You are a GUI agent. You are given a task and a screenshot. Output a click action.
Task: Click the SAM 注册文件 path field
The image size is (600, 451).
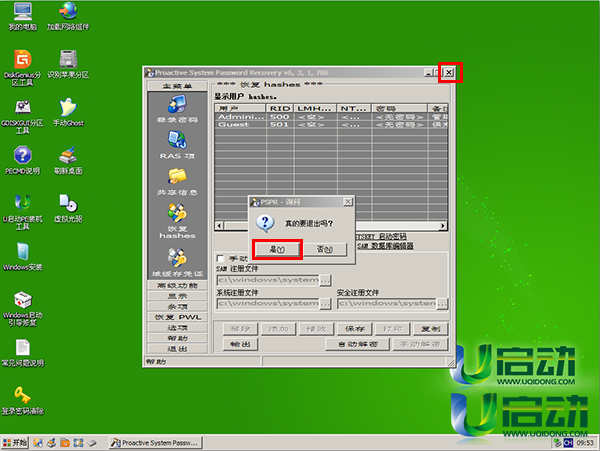point(268,280)
